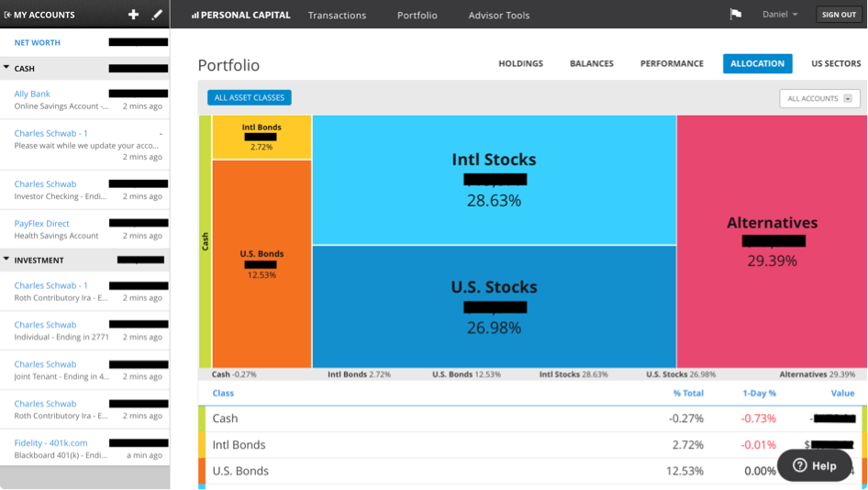Collapse the Cash accounts section
Viewport: 868px width, 490px height.
tap(6, 68)
